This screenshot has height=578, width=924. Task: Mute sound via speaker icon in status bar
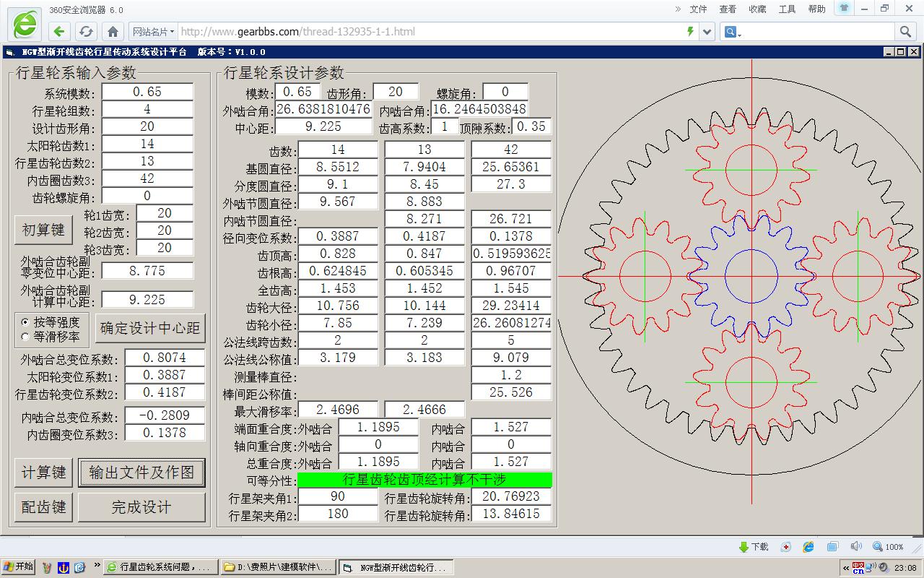(856, 547)
